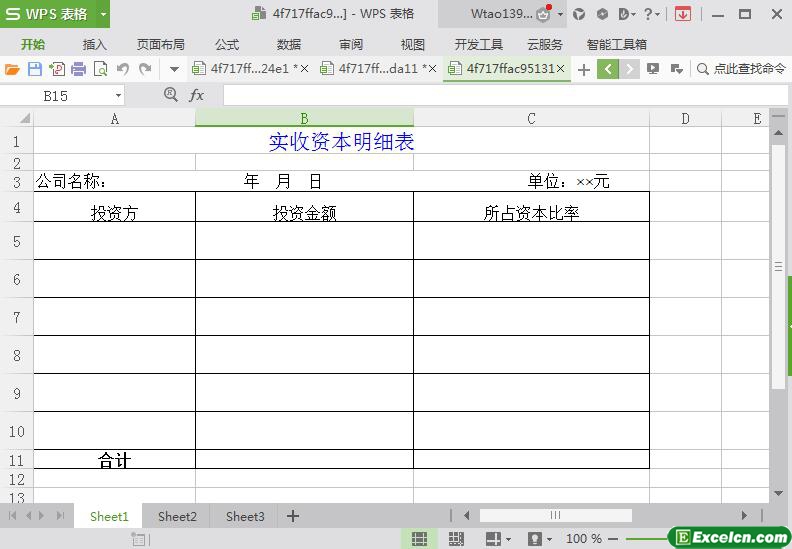Click the 合计 cell
This screenshot has width=792, height=549.
[115, 460]
